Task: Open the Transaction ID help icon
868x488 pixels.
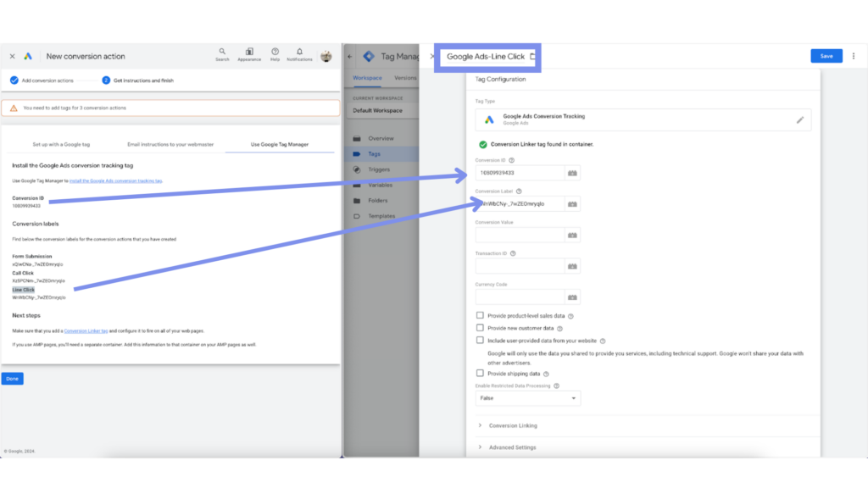Action: pyautogui.click(x=513, y=253)
